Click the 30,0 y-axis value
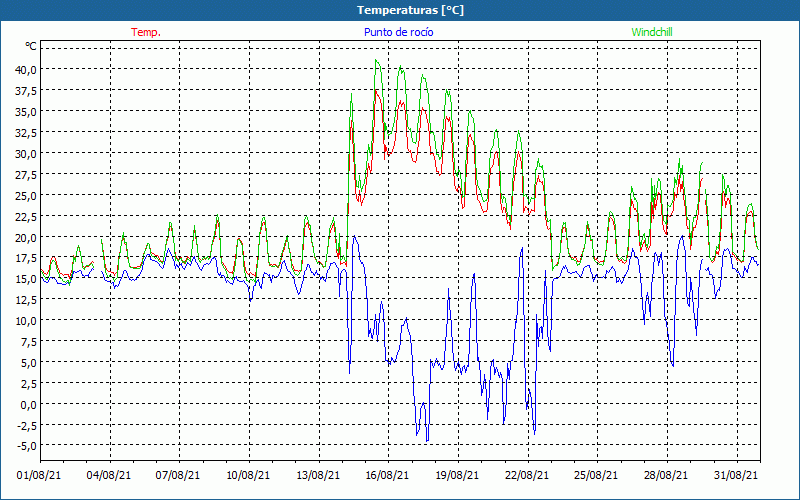Image resolution: width=800 pixels, height=500 pixels. (x=26, y=153)
